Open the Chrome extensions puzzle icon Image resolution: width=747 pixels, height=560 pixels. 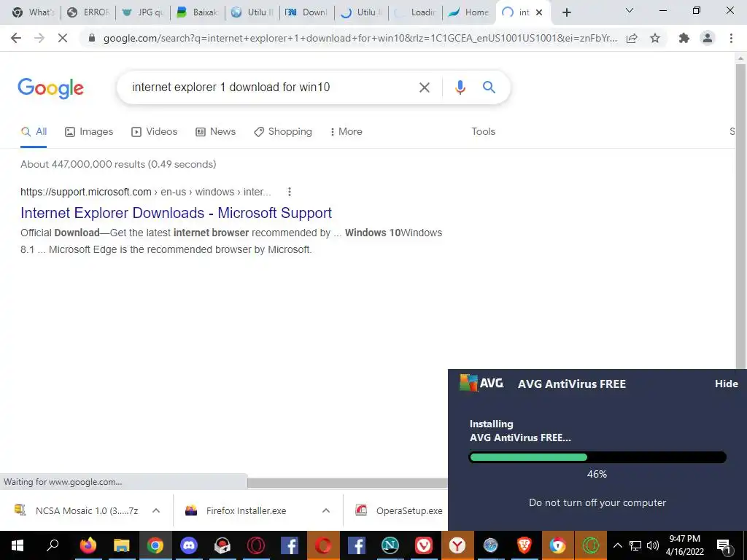[684, 38]
